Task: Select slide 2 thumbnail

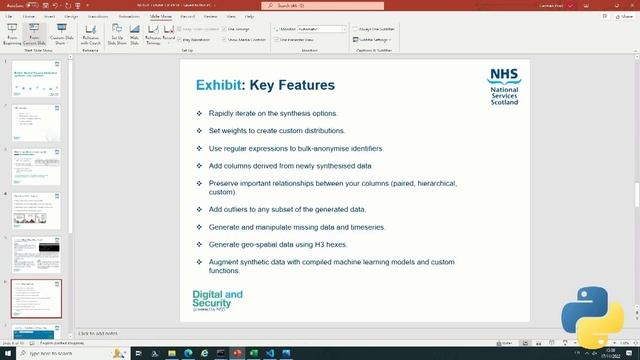Action: point(36,122)
